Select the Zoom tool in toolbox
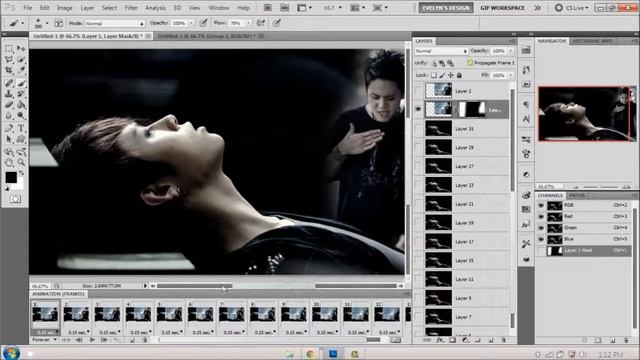640x360 pixels. click(21, 163)
